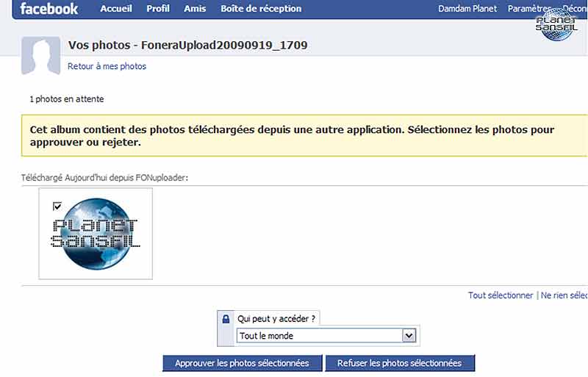Viewport: 588px width, 377px height.
Task: Click the Ne rien sélectionner link
Action: 564,295
